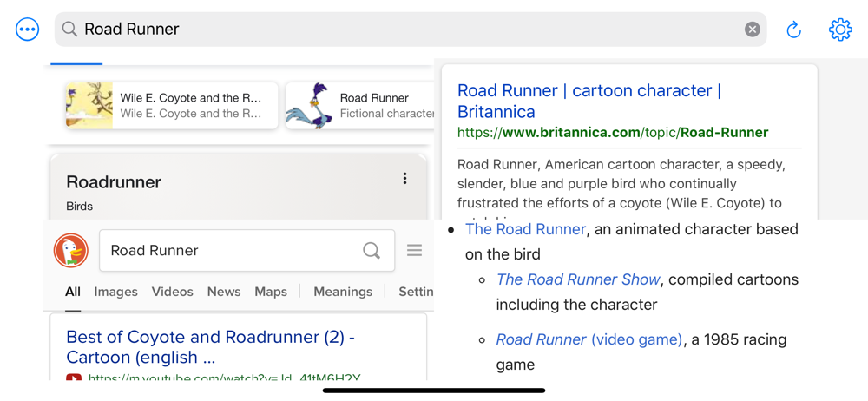Submit search with DuckDuckGo magnifier icon

(372, 251)
